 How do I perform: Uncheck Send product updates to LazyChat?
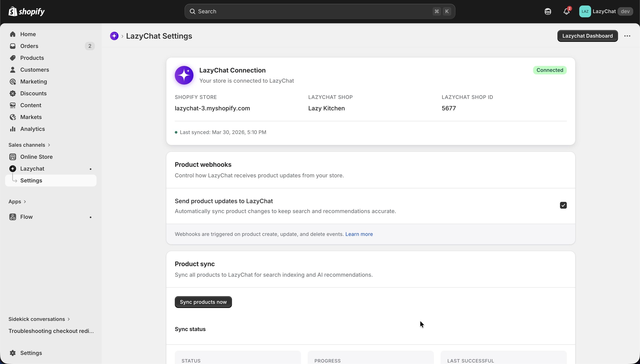(x=563, y=205)
